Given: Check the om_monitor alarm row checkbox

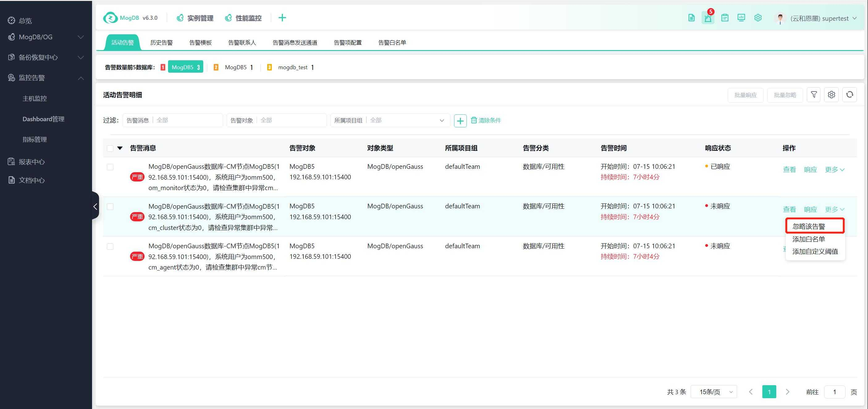Looking at the screenshot, I should [110, 167].
